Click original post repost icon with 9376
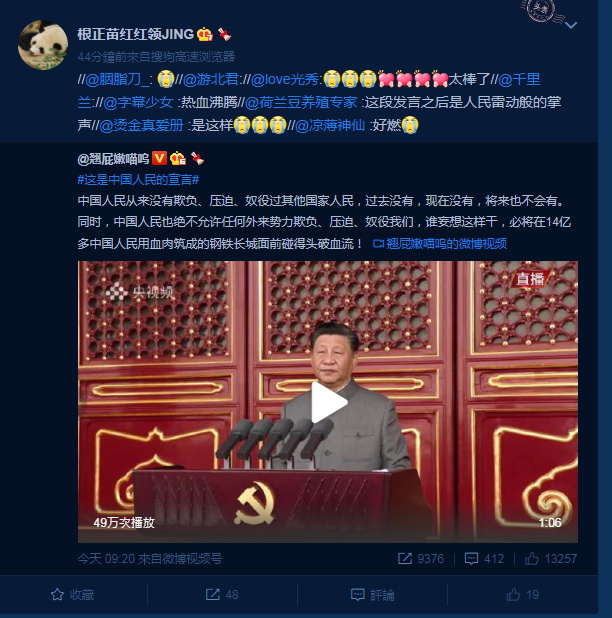Viewport: 612px width, 618px height. pos(405,558)
